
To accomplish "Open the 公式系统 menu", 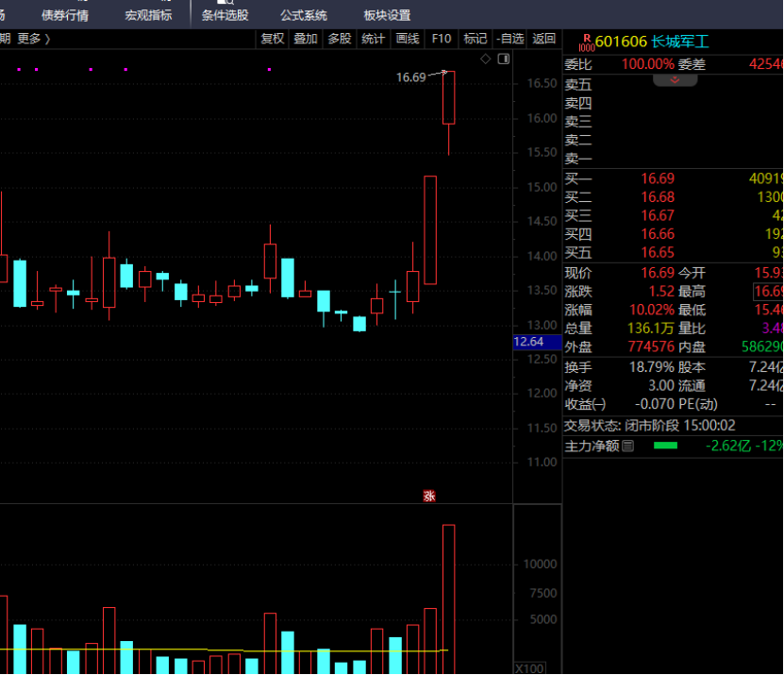I will coord(304,15).
